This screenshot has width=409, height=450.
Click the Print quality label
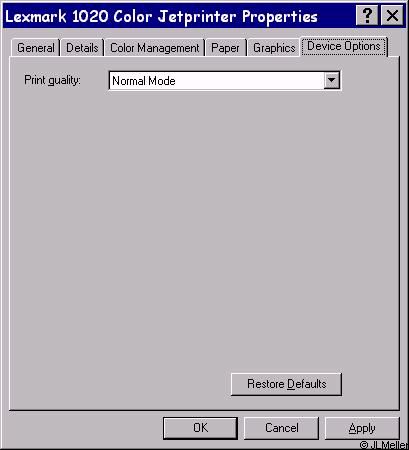[x=52, y=80]
